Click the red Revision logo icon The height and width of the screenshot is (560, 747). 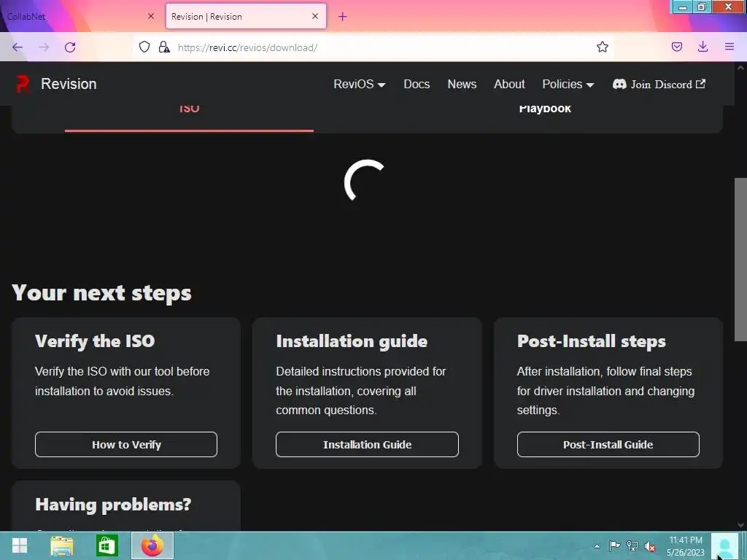[x=23, y=85]
